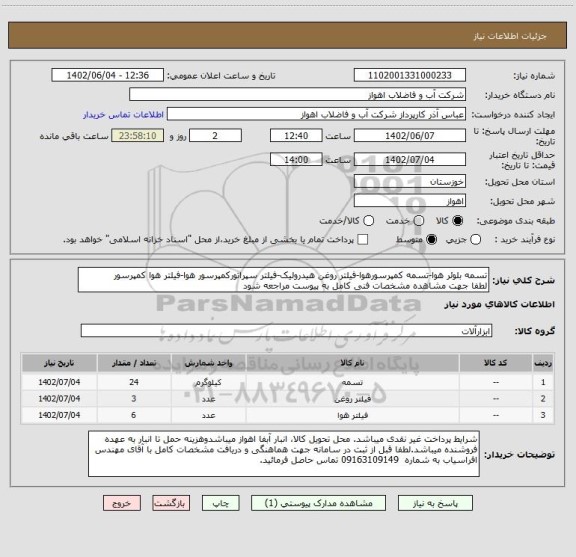Click the date 1402/07/04 in the تسمه row
The height and width of the screenshot is (557, 576).
[59, 382]
